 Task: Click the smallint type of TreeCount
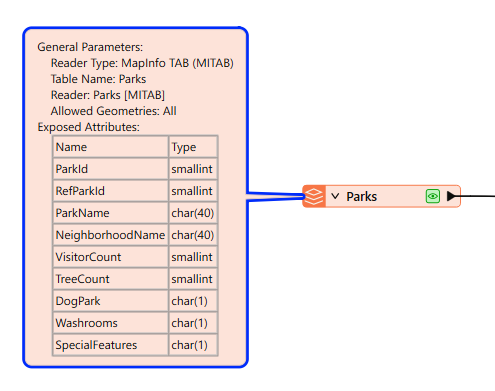point(193,279)
